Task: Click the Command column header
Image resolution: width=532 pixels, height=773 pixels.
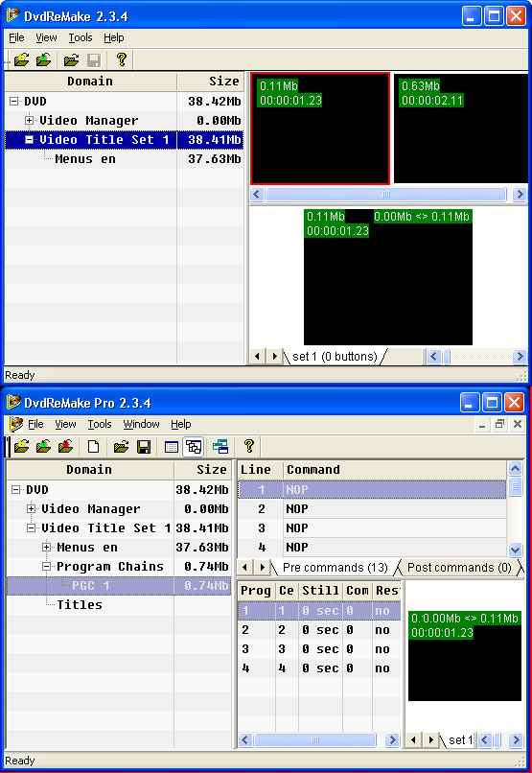Action: tap(395, 470)
